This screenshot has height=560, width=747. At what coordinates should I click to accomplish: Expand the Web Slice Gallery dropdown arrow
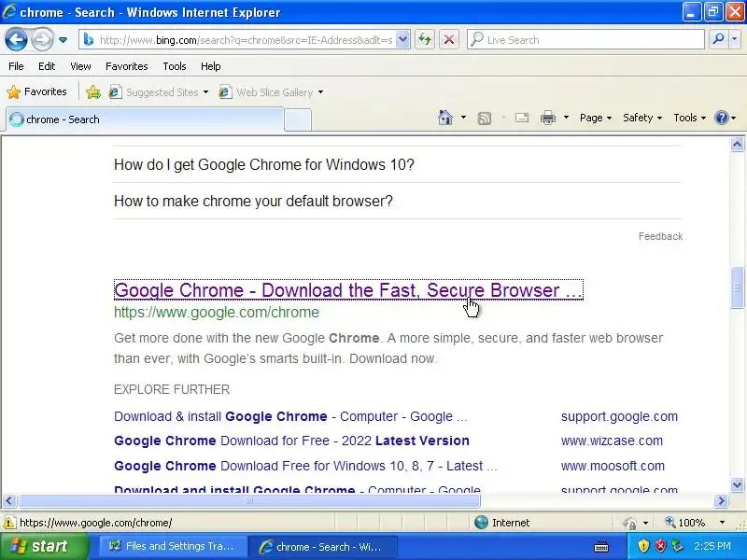[320, 92]
